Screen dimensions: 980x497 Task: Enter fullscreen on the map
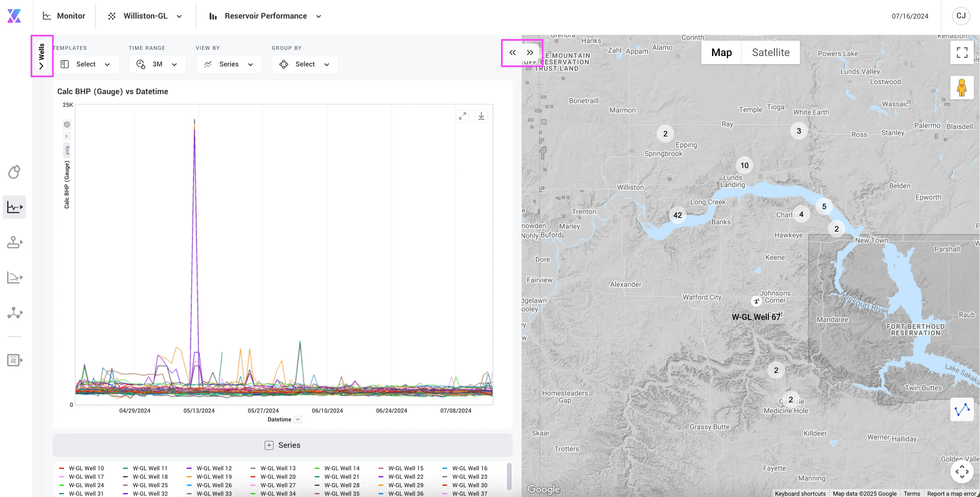[962, 52]
